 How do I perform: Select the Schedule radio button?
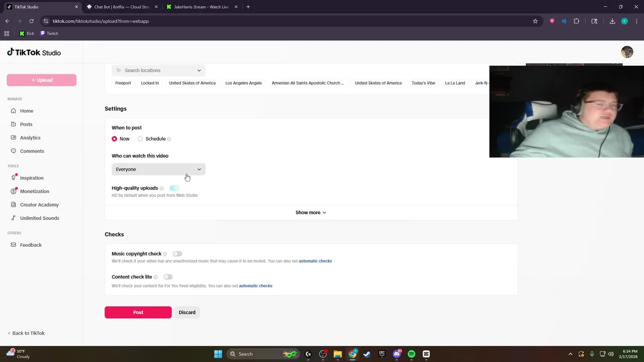pos(140,139)
